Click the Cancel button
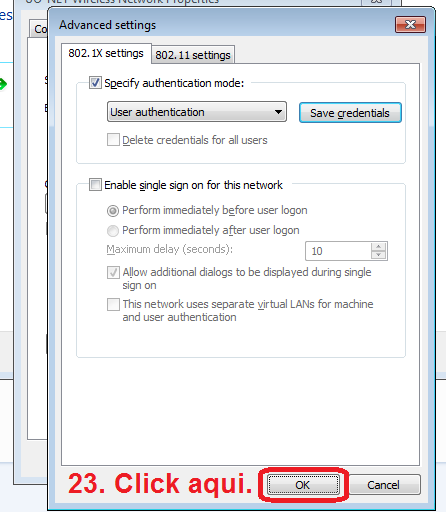Image resolution: width=446 pixels, height=515 pixels. tap(383, 485)
